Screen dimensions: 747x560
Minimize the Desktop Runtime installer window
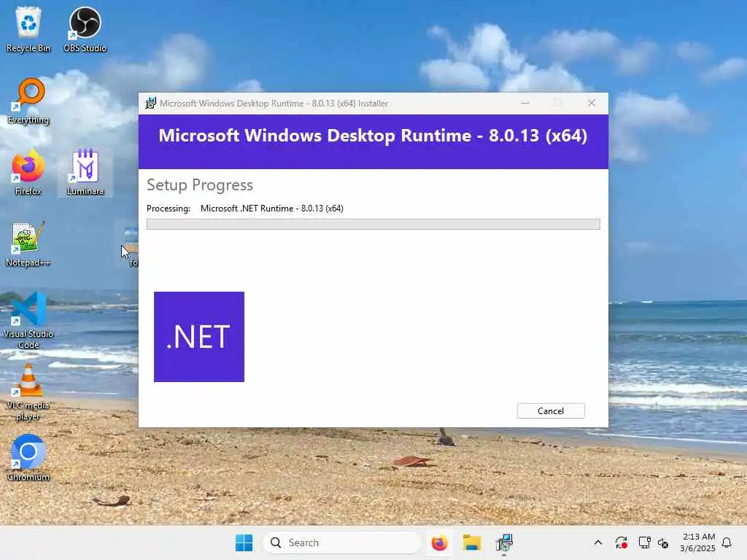pyautogui.click(x=525, y=104)
